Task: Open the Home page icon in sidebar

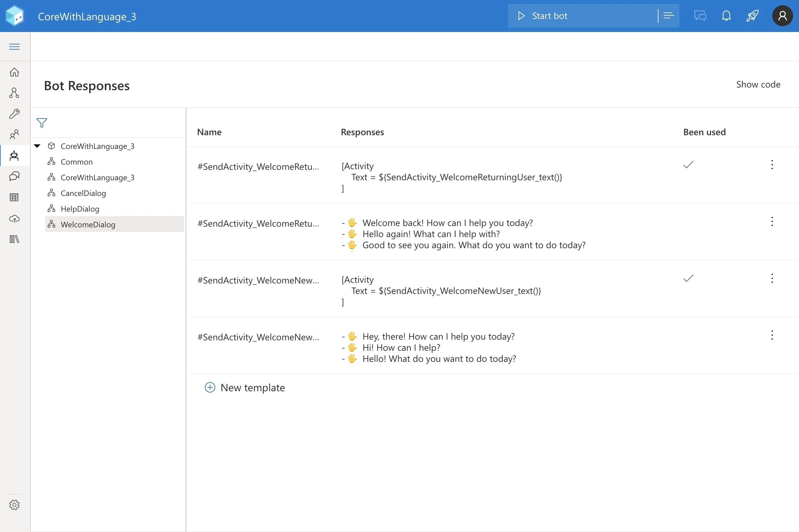Action: point(14,72)
